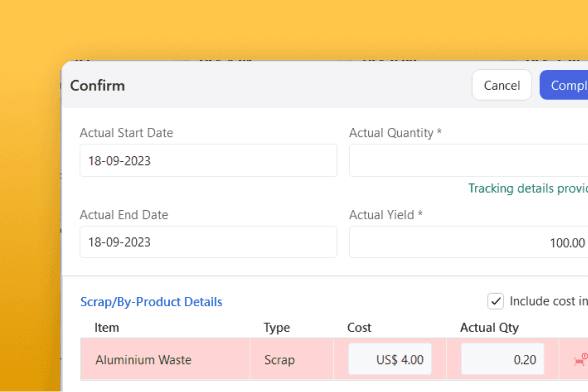Click the Include cost label text

click(549, 301)
